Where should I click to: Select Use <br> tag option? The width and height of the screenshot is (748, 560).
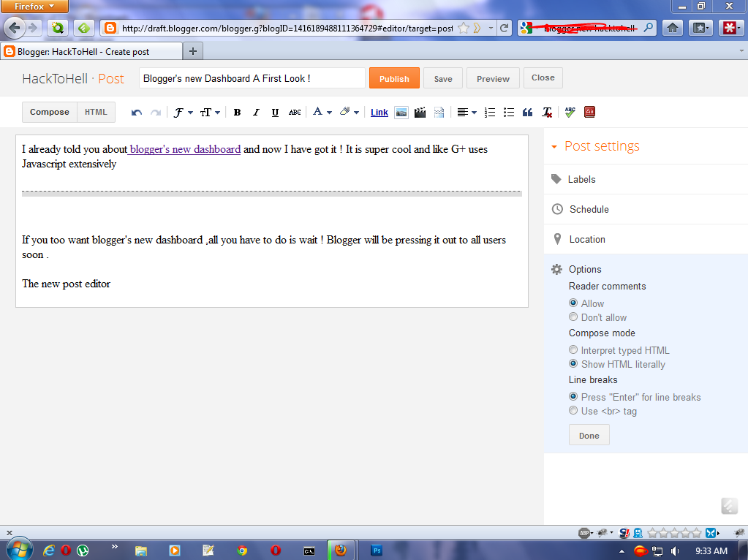tap(573, 410)
